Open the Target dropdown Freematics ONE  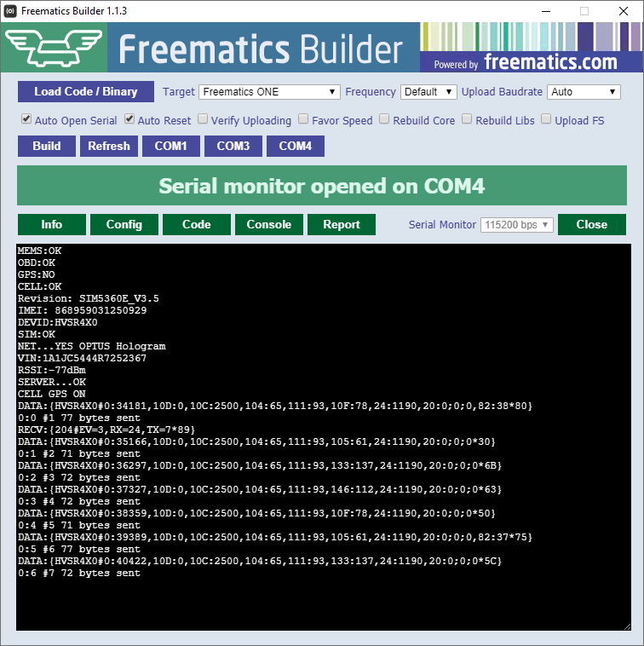click(x=269, y=92)
